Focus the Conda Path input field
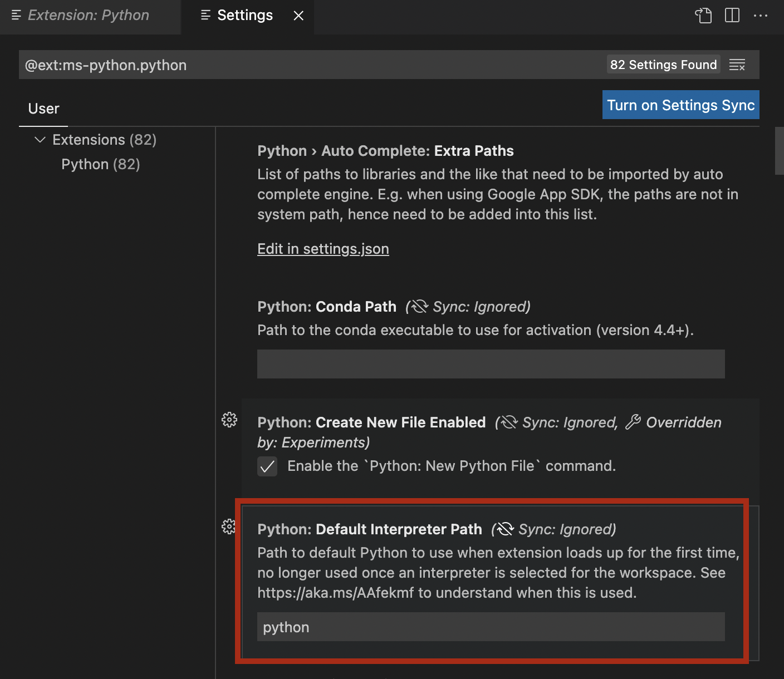The image size is (784, 679). [x=491, y=364]
